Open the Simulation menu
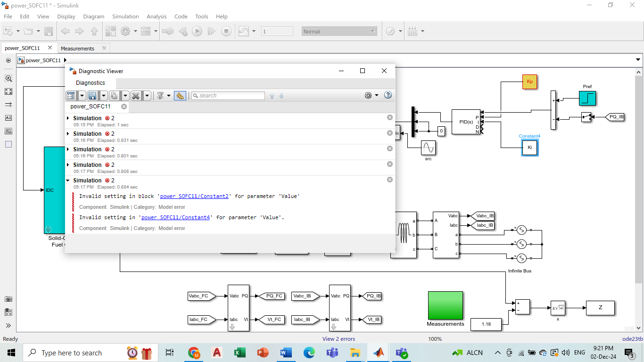 pos(125,16)
